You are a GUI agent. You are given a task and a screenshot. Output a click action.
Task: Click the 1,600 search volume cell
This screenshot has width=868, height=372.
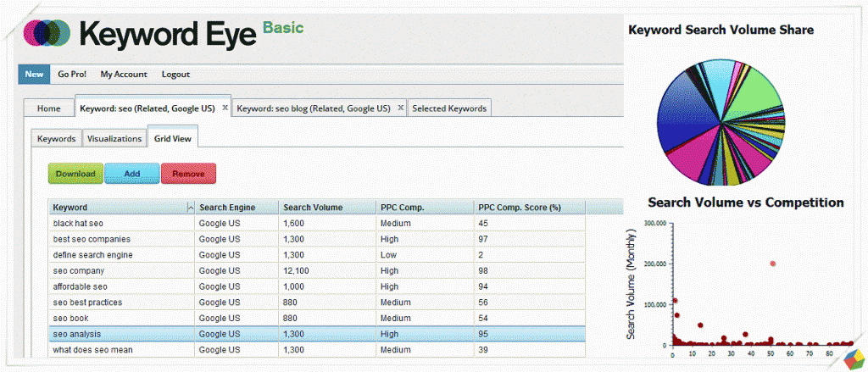click(x=328, y=223)
